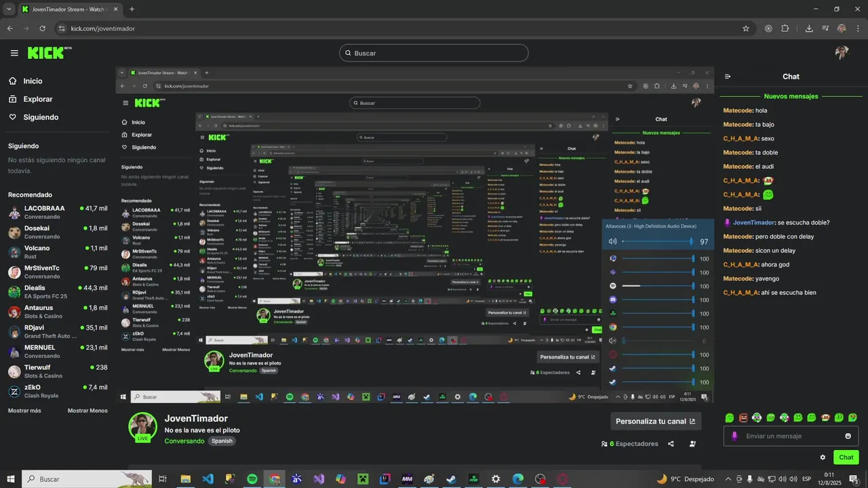Image resolution: width=868 pixels, height=488 pixels.
Task: Open LACOBRAAA recommended channel
Action: [58, 212]
